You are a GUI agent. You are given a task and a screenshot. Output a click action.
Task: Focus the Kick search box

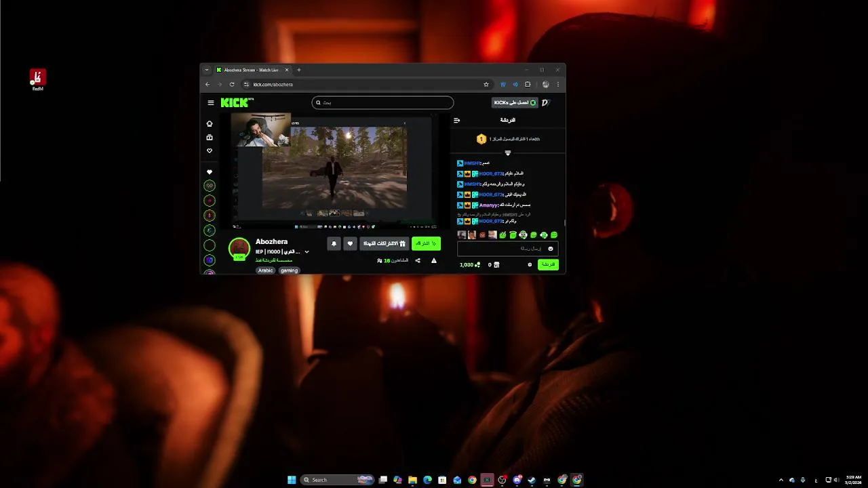382,102
